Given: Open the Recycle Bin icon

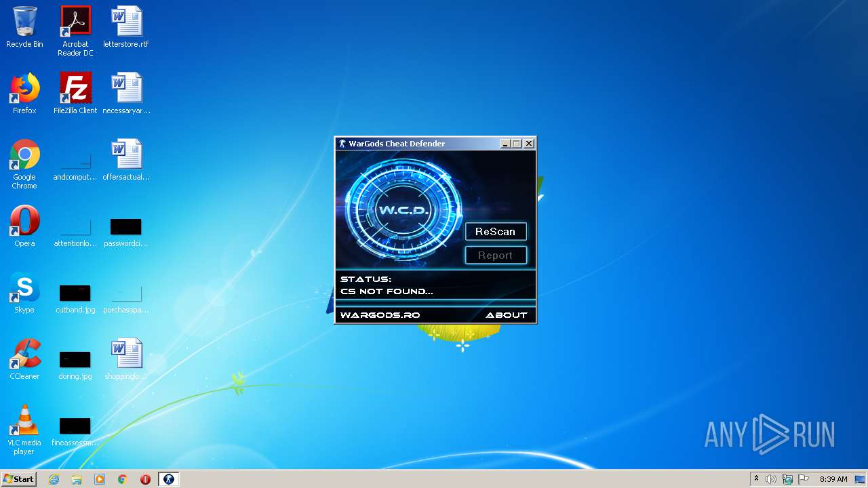Looking at the screenshot, I should point(24,27).
